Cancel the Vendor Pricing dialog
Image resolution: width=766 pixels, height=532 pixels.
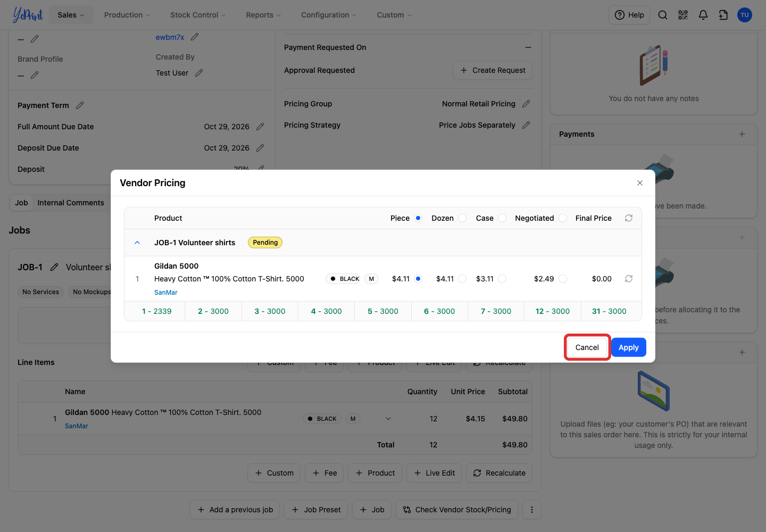point(587,347)
